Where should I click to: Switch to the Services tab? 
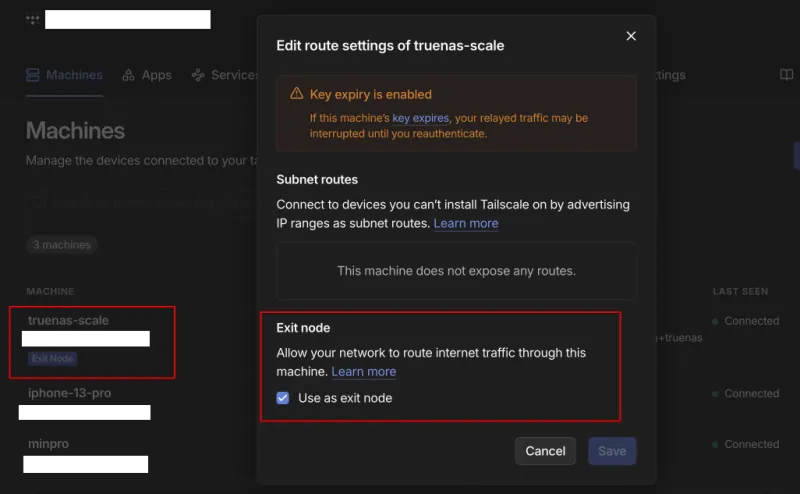point(233,75)
